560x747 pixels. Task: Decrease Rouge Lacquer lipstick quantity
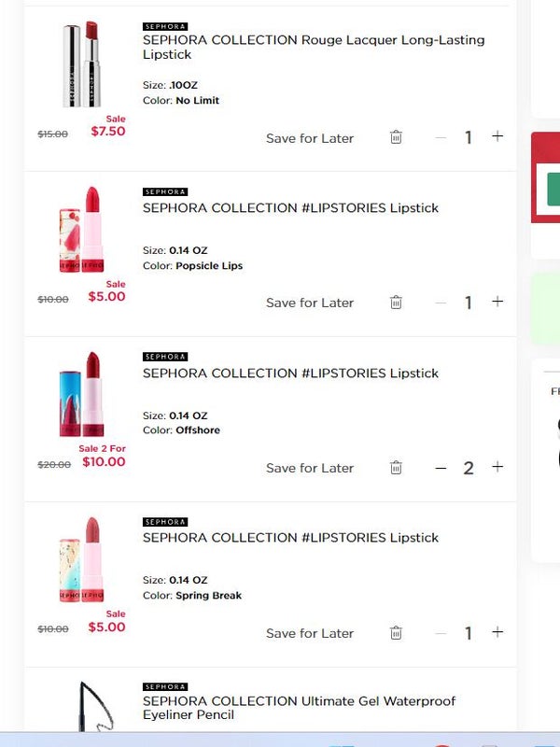(441, 137)
